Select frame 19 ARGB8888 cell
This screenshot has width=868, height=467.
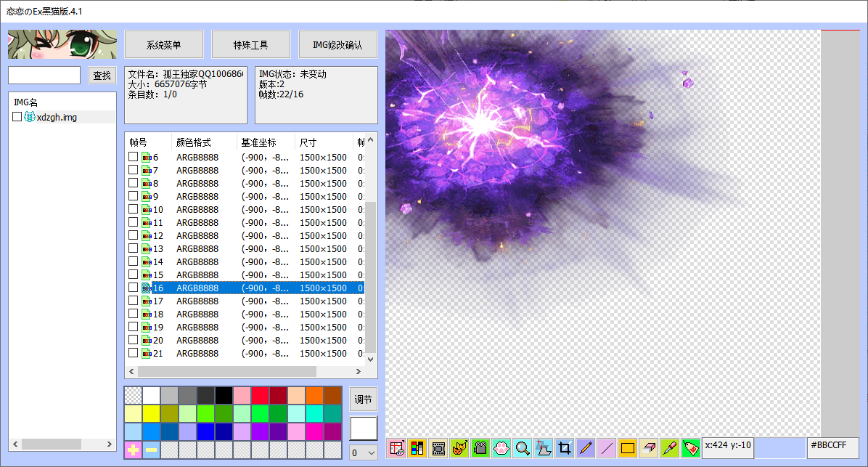pos(197,327)
